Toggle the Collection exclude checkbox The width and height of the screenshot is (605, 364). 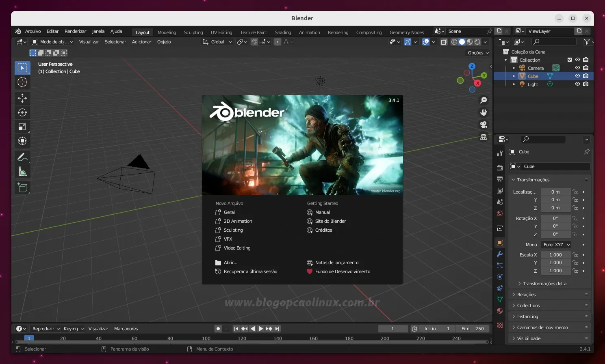(570, 60)
